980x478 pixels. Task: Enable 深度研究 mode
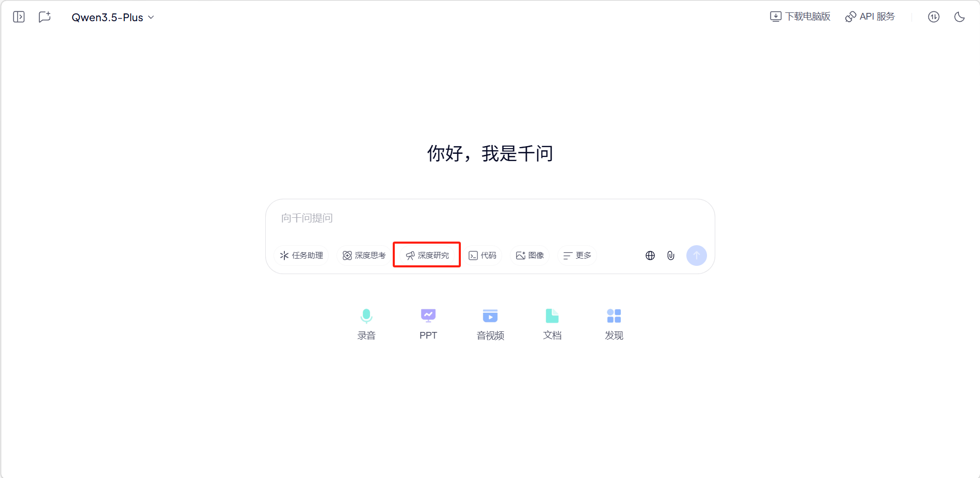(x=427, y=256)
